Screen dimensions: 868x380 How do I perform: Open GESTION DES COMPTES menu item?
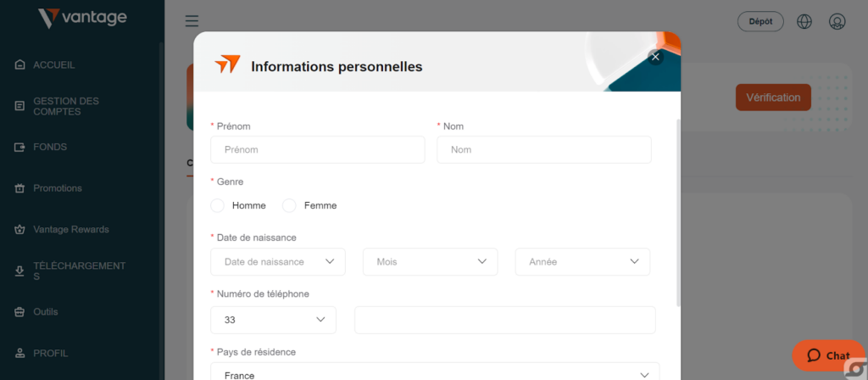tap(66, 106)
